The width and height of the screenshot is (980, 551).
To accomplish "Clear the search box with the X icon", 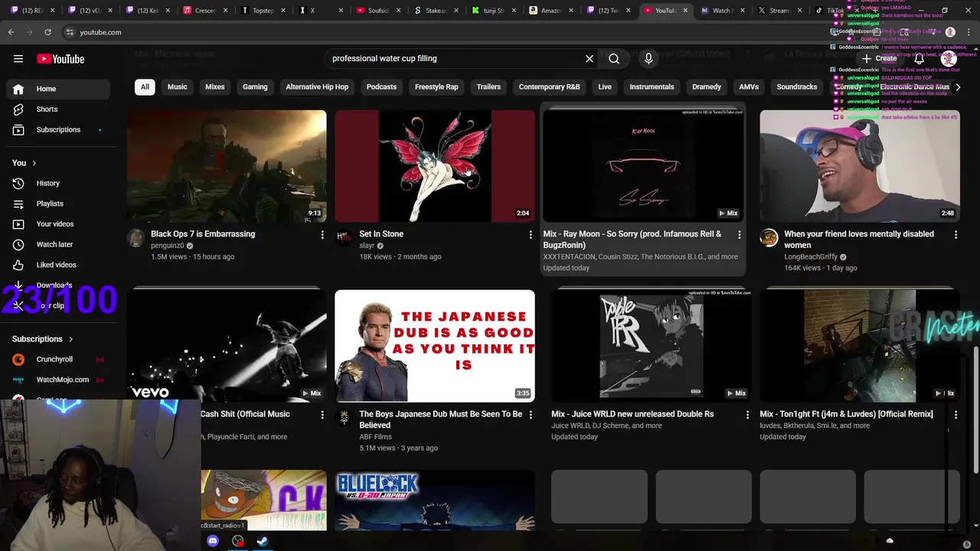I will pyautogui.click(x=590, y=58).
